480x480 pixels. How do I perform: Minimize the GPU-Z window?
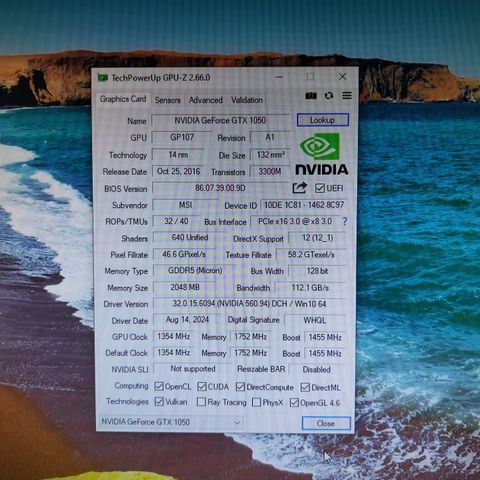click(x=279, y=77)
